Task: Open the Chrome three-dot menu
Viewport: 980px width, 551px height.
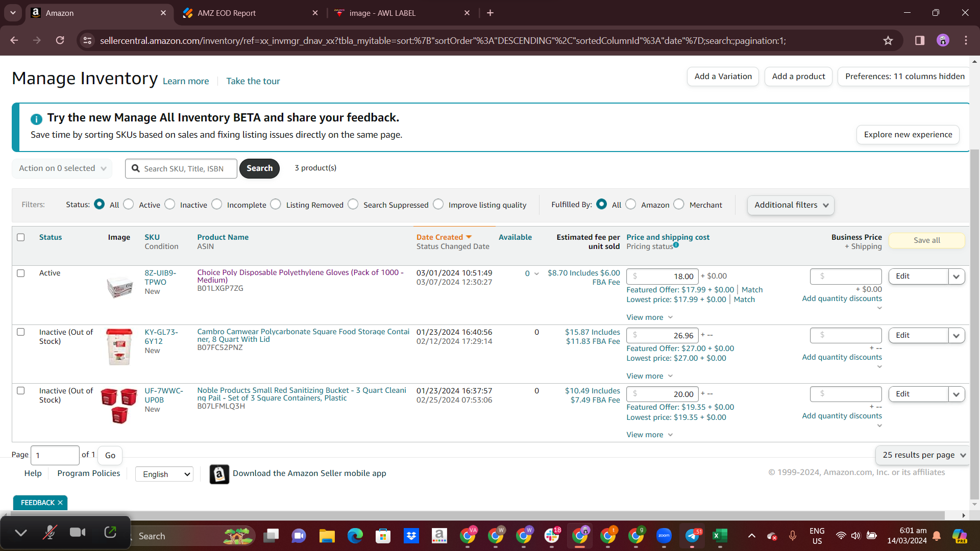Action: click(x=966, y=40)
